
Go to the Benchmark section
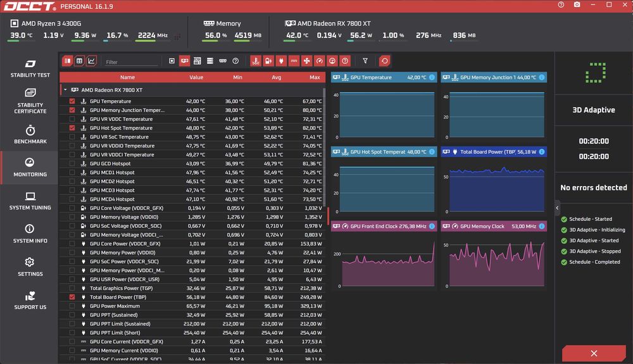(30, 135)
